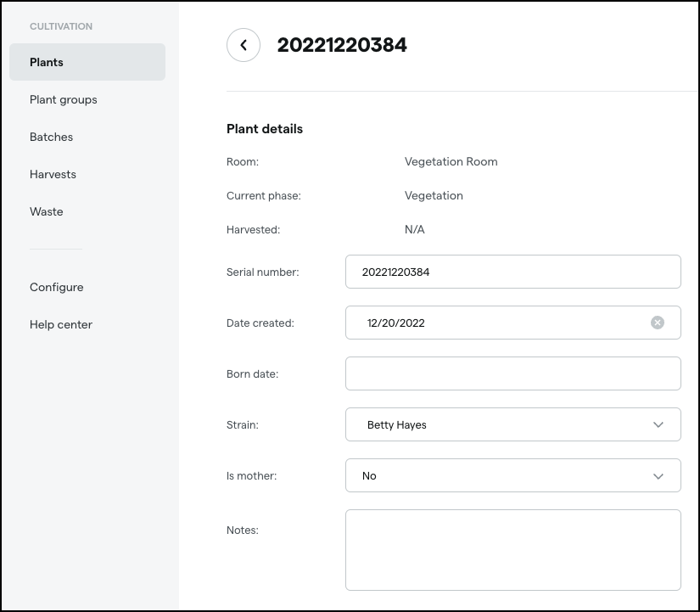Select Betty Hayes strain combo box
Screen dimensions: 700x612
[513, 424]
